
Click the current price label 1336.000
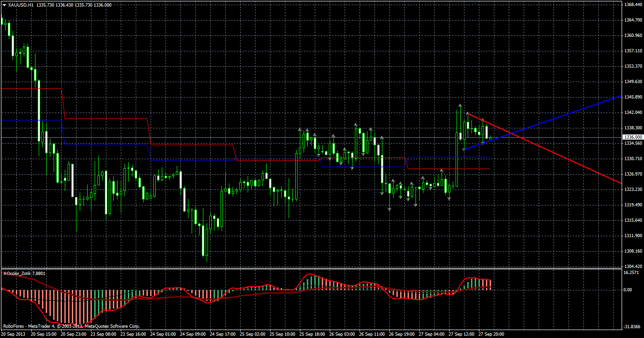(x=632, y=137)
